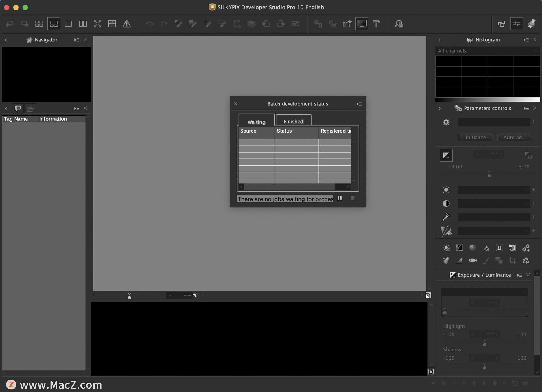The image size is (542, 392).
Task: Open the tone curve sub-control icon
Action: [459, 248]
